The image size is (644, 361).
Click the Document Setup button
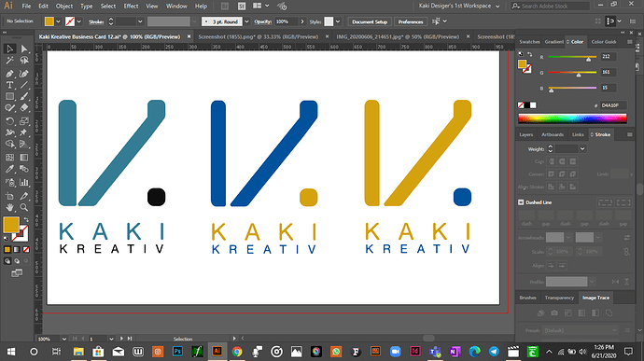tap(370, 21)
